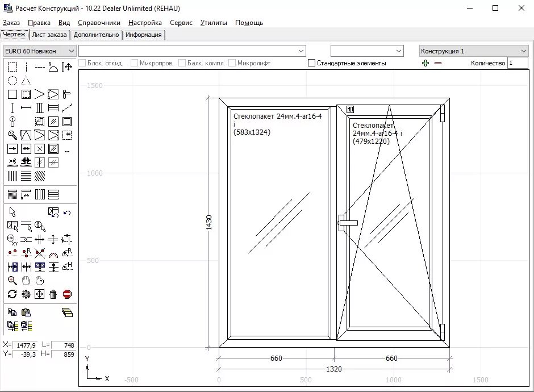Select the arrow pointer tool
534x392 pixels.
(x=12, y=212)
